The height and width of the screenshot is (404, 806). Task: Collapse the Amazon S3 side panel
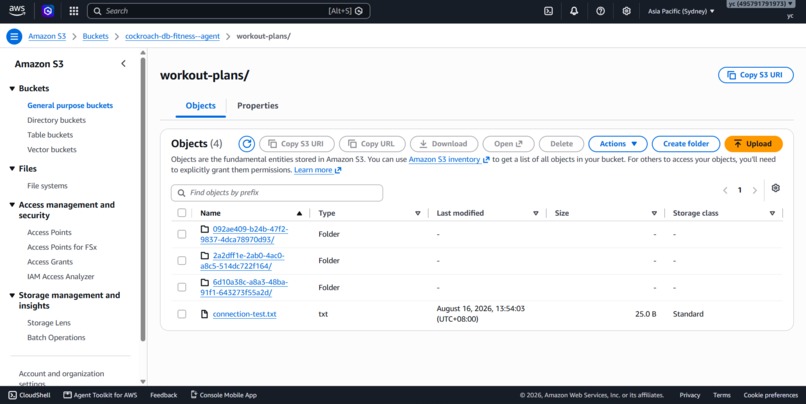[x=123, y=64]
